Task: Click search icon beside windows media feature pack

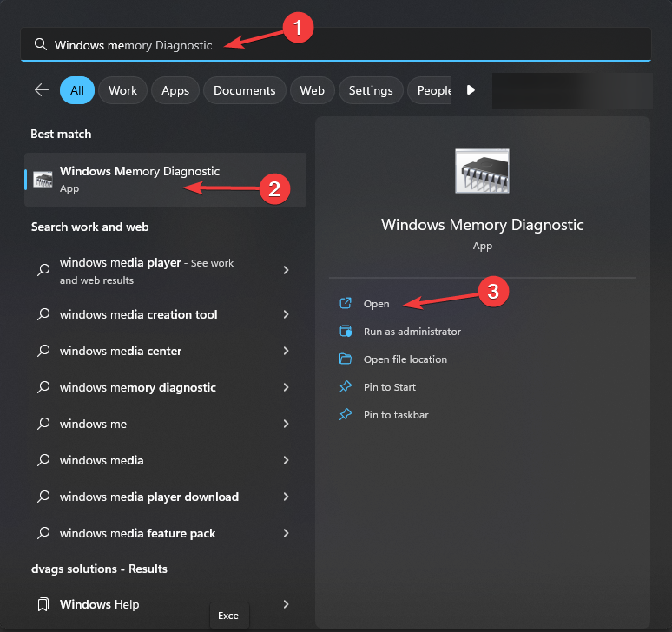Action: pyautogui.click(x=43, y=532)
